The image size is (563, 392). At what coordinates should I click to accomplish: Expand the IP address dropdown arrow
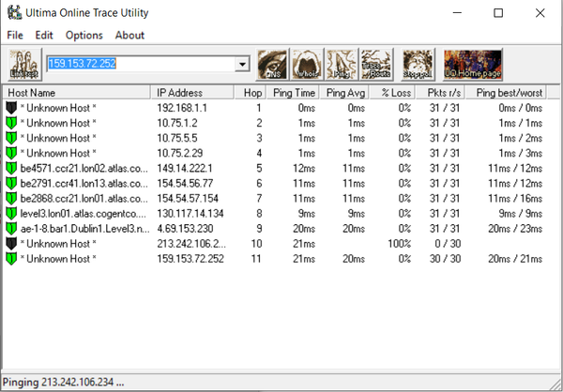(x=241, y=65)
